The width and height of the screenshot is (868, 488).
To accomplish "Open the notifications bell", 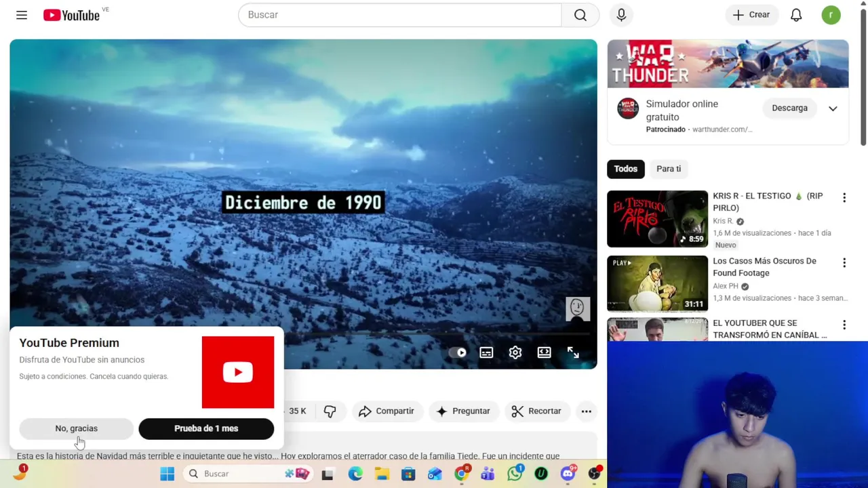I will pyautogui.click(x=796, y=15).
